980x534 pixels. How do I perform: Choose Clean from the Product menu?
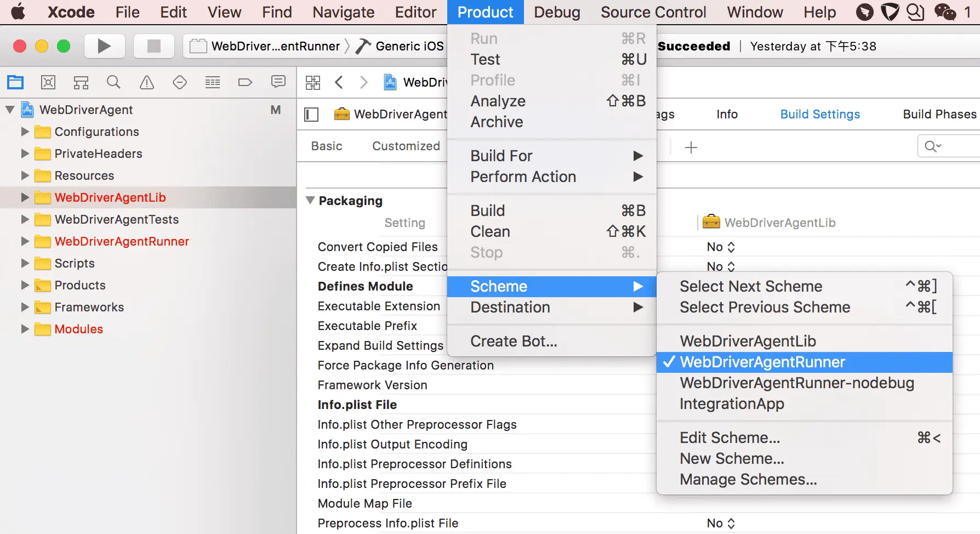552,231
